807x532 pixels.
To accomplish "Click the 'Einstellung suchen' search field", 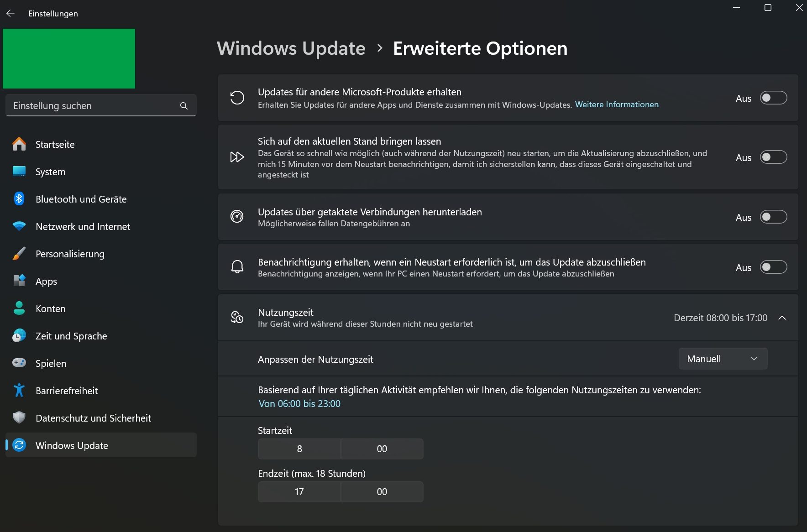I will pos(101,106).
